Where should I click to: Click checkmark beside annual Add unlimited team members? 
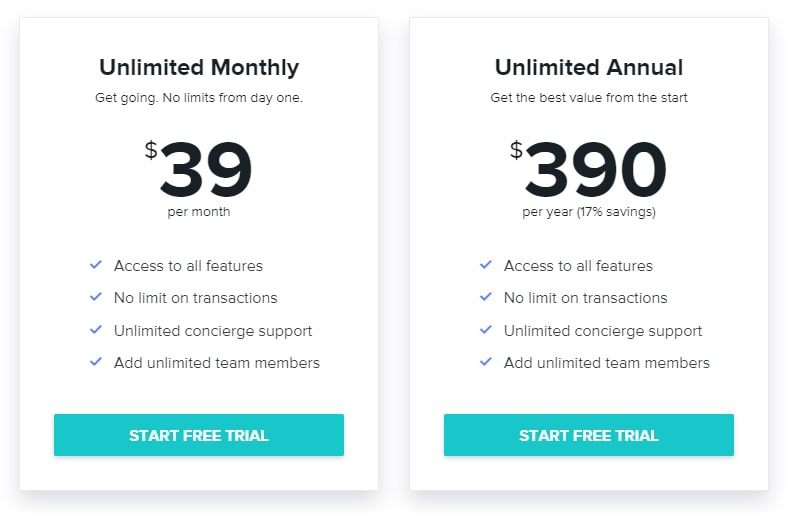486,362
